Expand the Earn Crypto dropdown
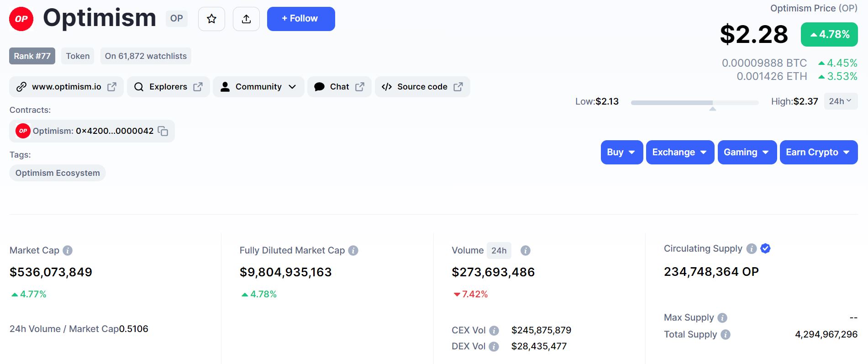Image resolution: width=868 pixels, height=364 pixels. click(x=819, y=152)
